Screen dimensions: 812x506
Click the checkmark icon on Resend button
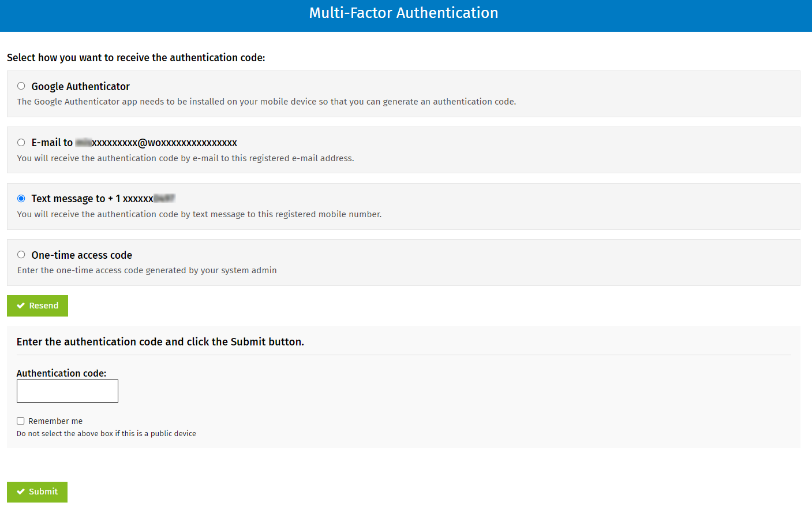point(21,306)
